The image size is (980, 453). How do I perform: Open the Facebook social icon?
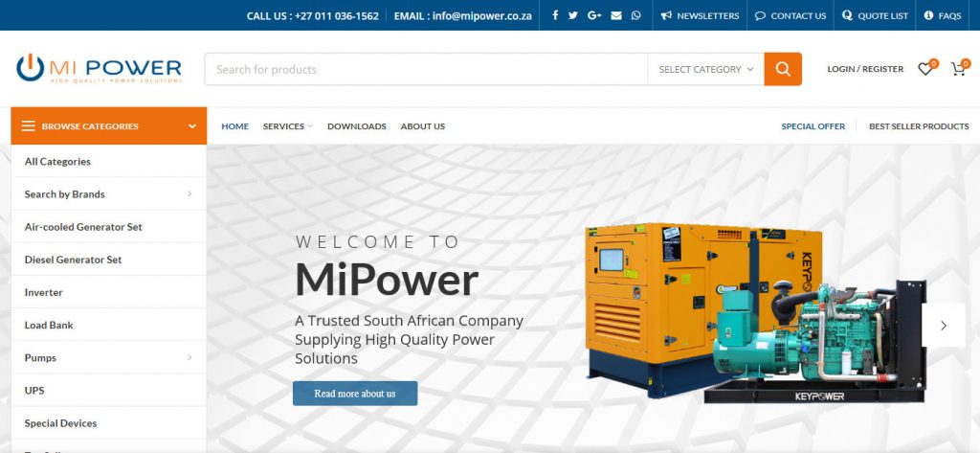click(x=555, y=15)
